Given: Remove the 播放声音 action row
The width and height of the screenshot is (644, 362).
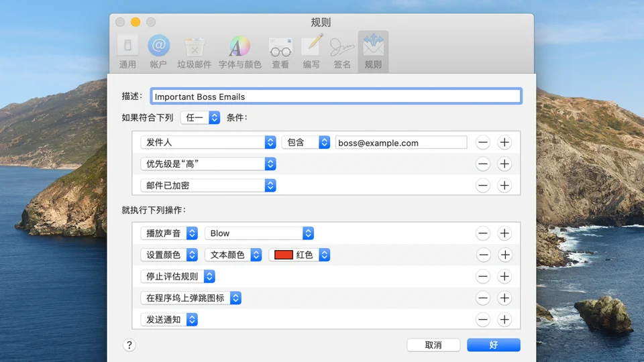Looking at the screenshot, I should click(x=482, y=233).
